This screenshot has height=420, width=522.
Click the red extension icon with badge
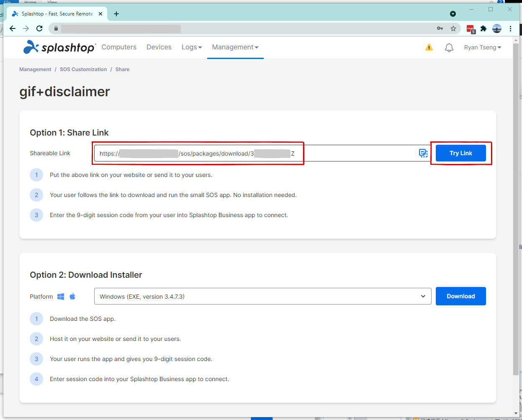tap(471, 29)
